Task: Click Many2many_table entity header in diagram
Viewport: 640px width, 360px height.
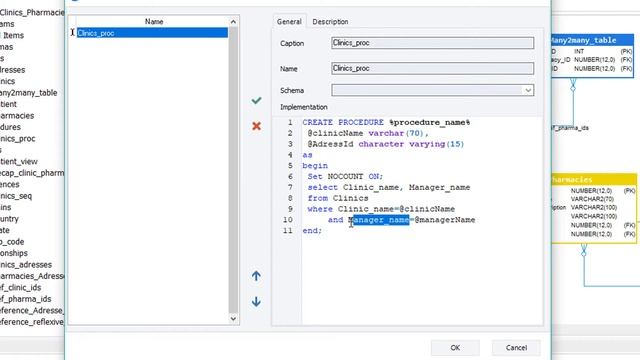Action: (x=592, y=40)
